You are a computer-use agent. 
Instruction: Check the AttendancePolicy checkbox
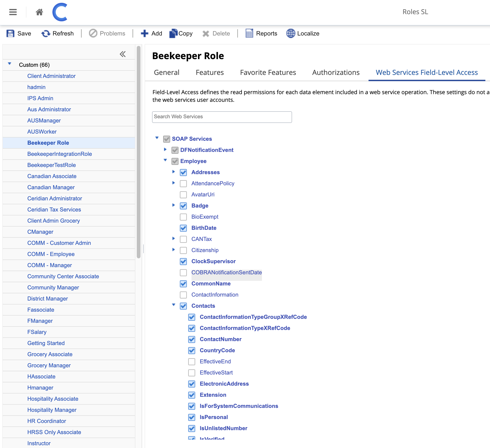pyautogui.click(x=184, y=184)
